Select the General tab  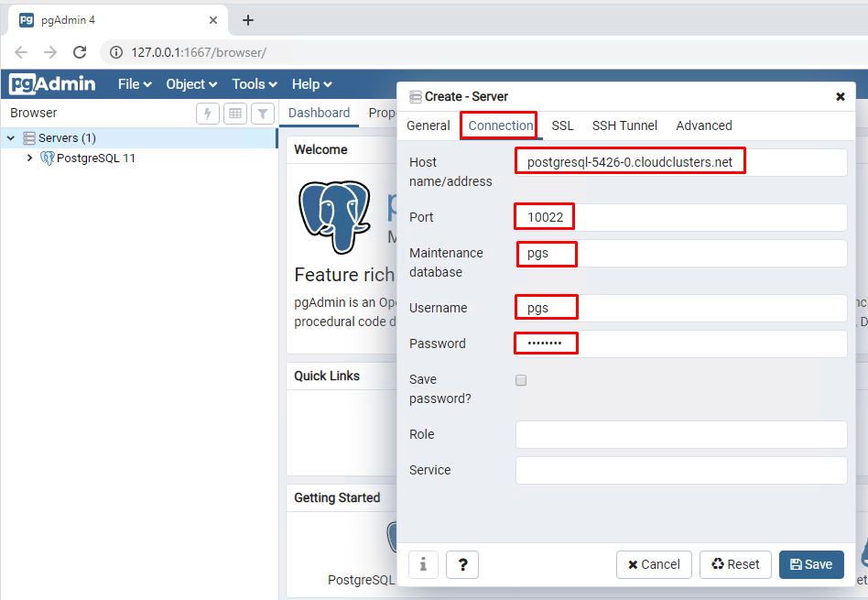pos(429,125)
